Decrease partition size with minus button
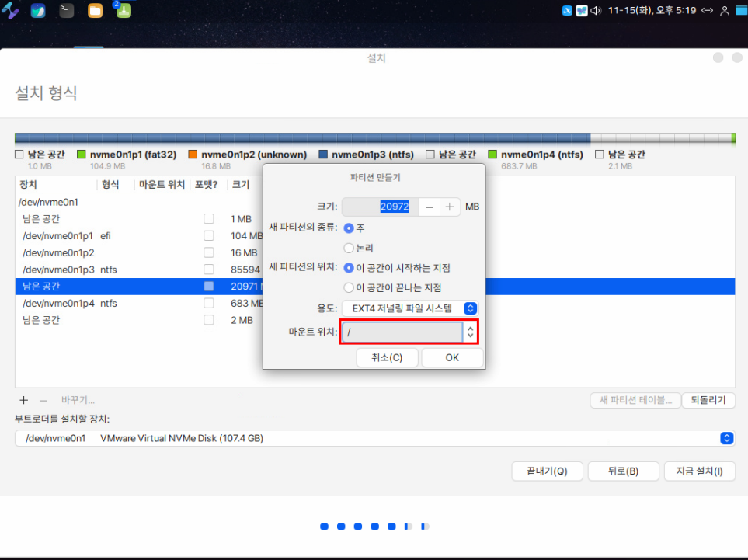 pos(429,207)
